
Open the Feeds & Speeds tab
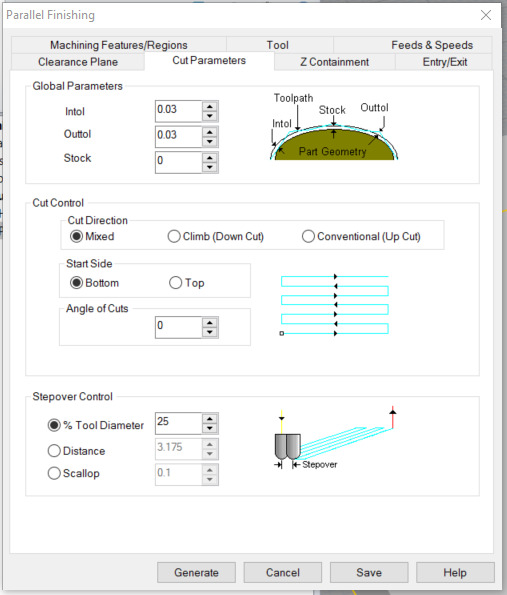click(432, 45)
